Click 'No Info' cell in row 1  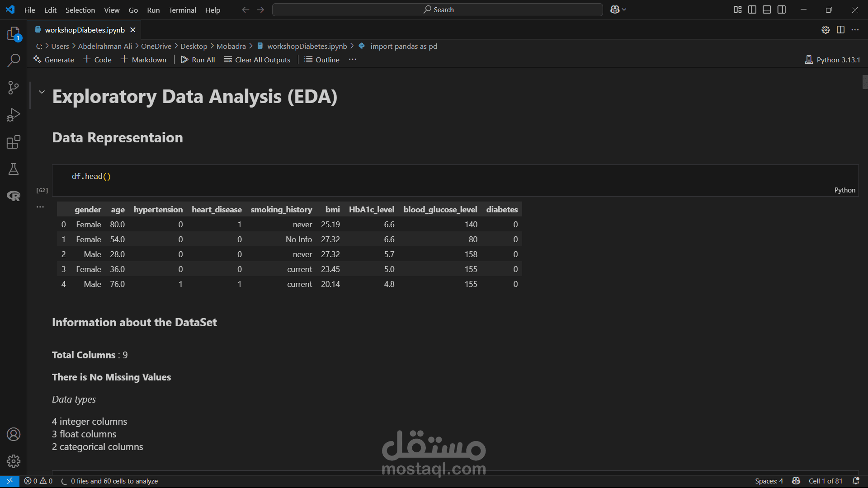(298, 239)
